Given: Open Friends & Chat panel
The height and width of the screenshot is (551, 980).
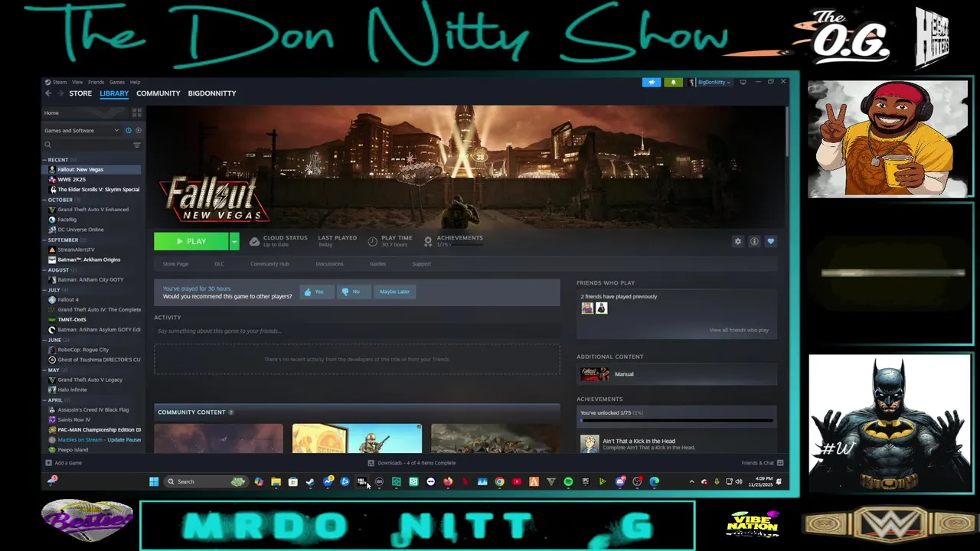Looking at the screenshot, I should point(762,463).
